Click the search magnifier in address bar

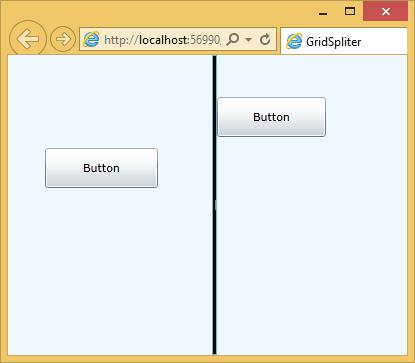point(233,40)
